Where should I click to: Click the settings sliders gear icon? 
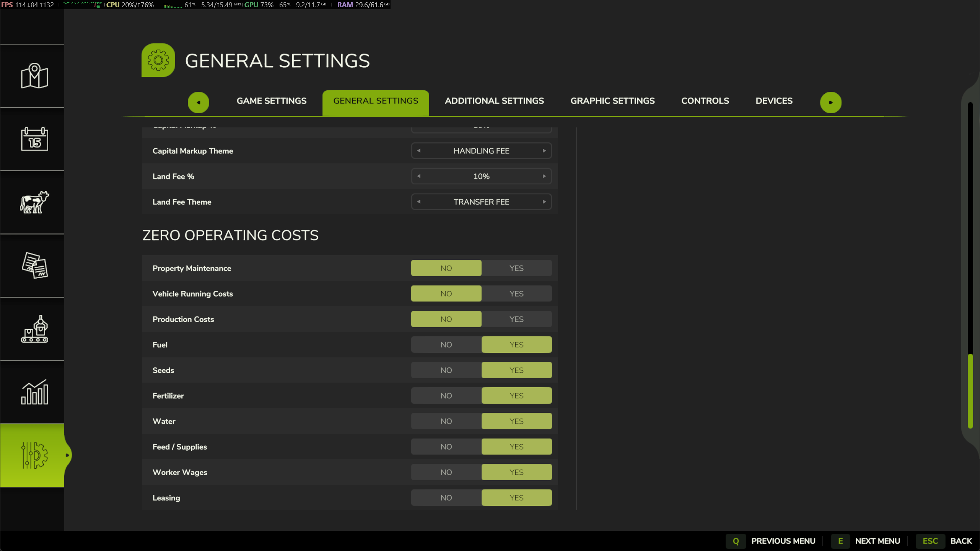(x=34, y=455)
